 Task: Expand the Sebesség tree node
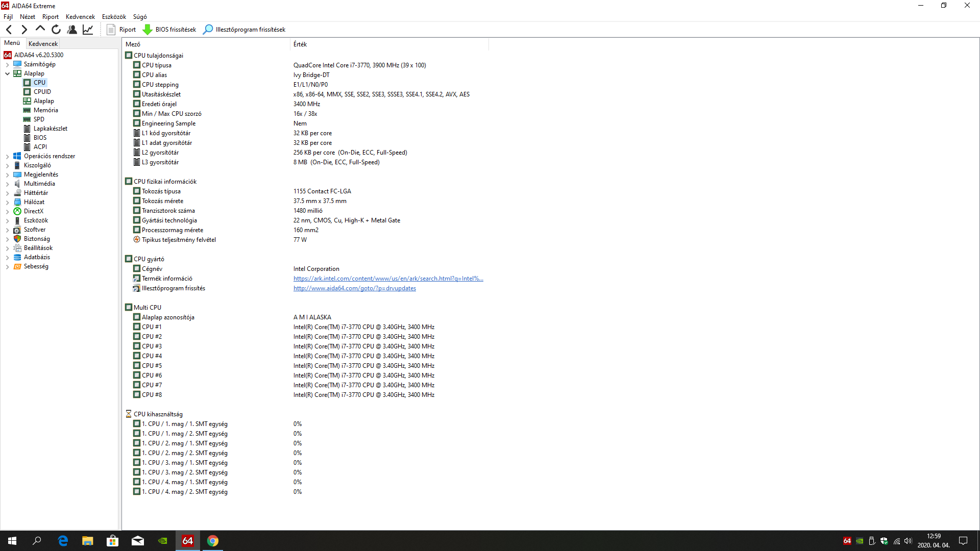point(7,266)
